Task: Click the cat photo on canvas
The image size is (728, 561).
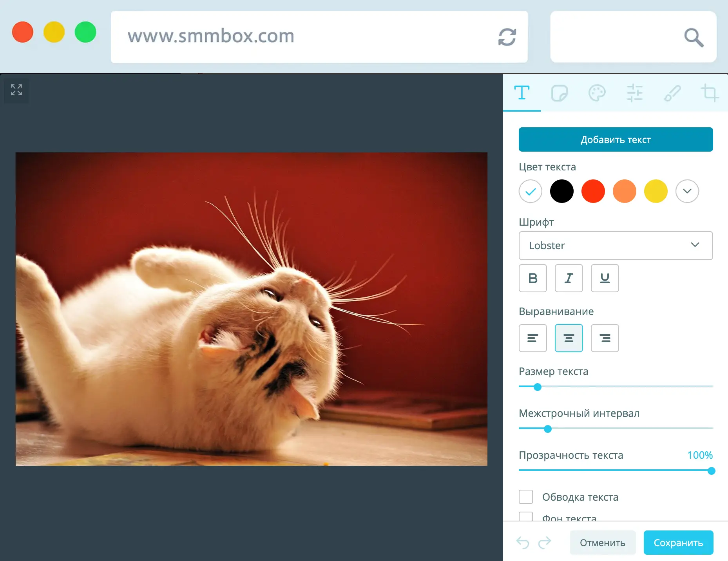Action: [252, 309]
